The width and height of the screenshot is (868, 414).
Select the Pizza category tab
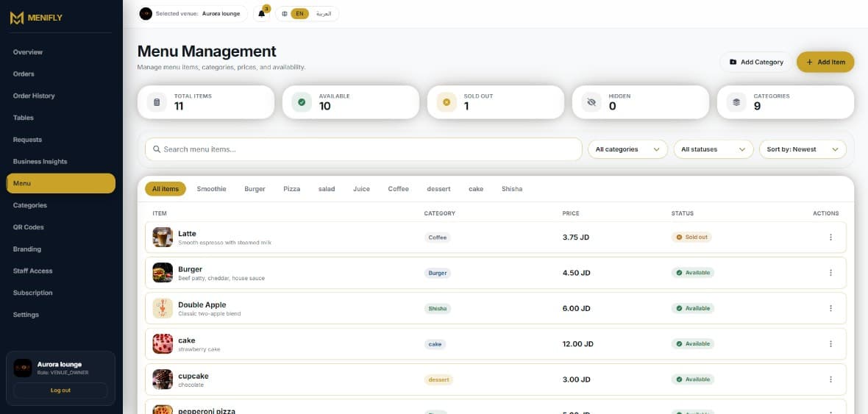pos(292,189)
